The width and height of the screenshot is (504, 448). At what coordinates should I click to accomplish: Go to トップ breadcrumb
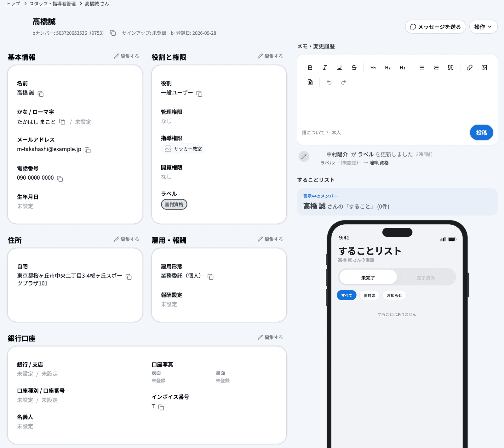coord(13,4)
